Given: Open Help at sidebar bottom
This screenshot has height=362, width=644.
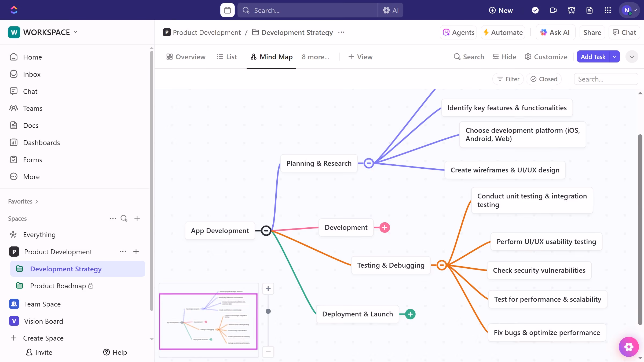Looking at the screenshot, I should [x=115, y=352].
